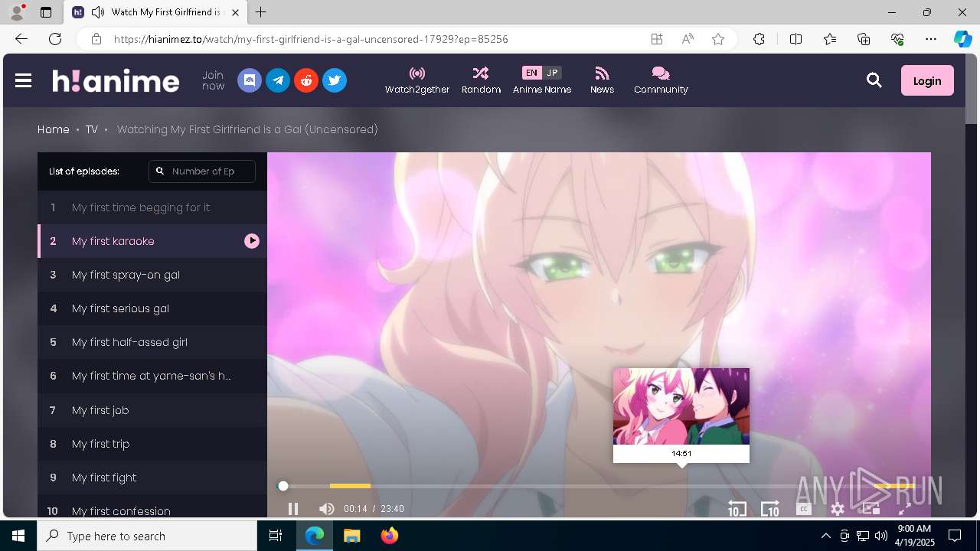Click the HiAnime logo
Image resolution: width=980 pixels, height=551 pixels.
[116, 80]
